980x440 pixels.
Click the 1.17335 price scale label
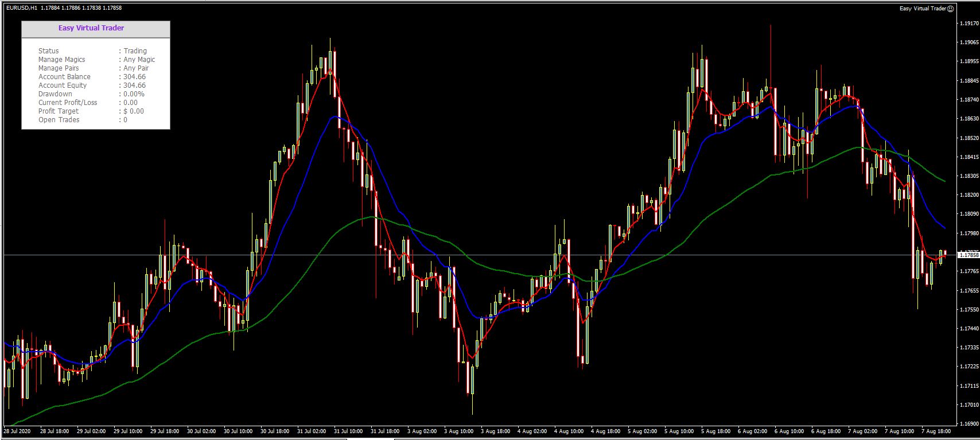[x=969, y=348]
